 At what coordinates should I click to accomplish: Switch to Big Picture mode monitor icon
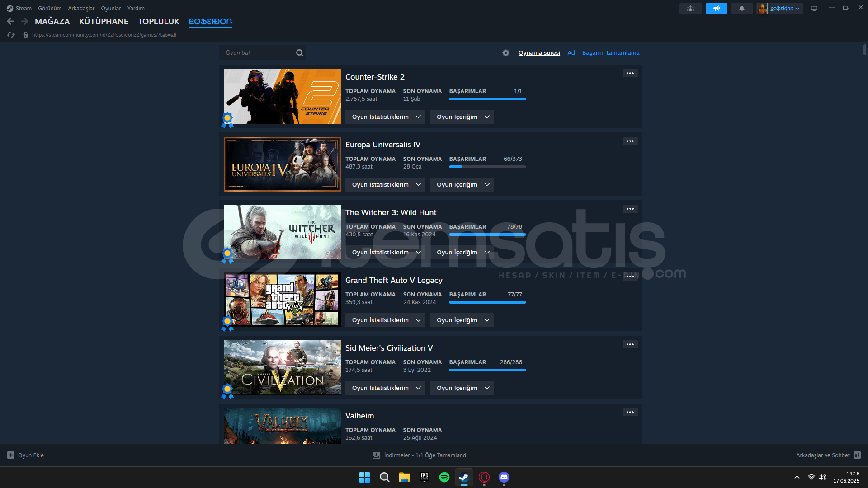(814, 9)
